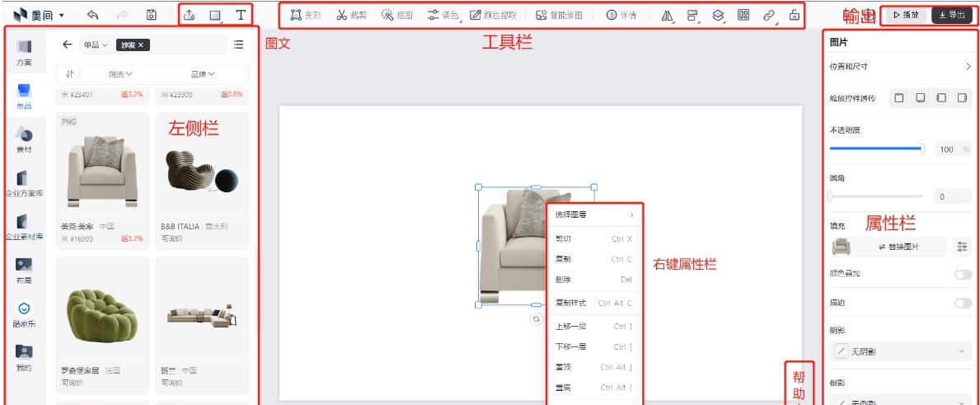980x405 pixels.
Task: Click the 不透明度 opacity slider
Action: (x=876, y=148)
